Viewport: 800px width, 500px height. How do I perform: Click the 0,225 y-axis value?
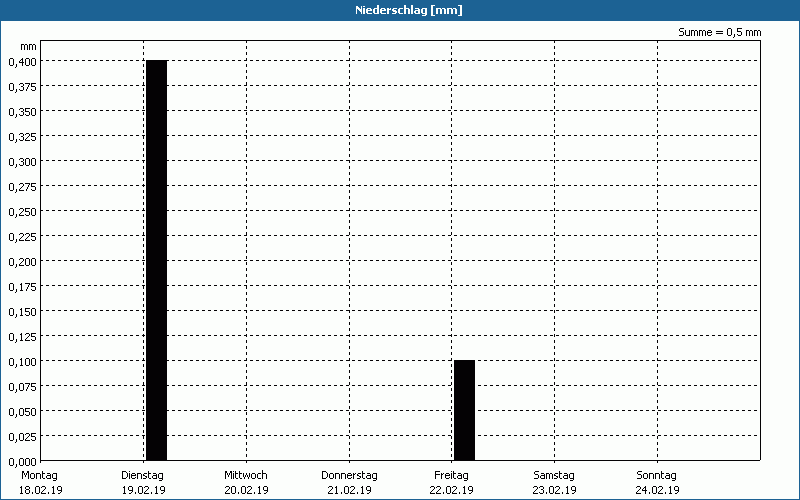pos(22,236)
